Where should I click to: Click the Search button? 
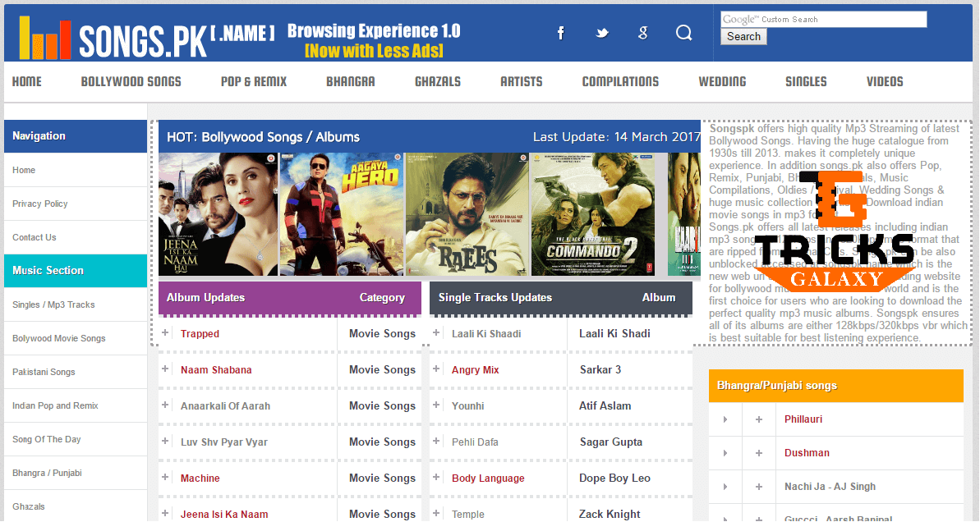click(x=743, y=36)
